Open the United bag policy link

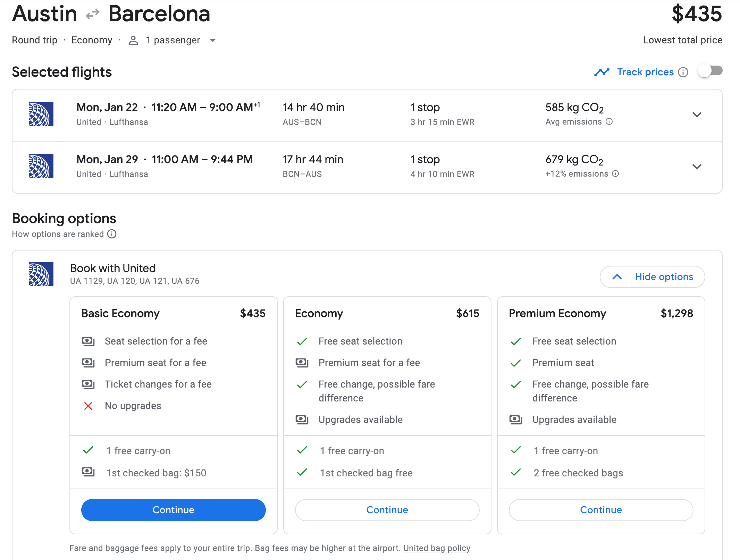(437, 548)
